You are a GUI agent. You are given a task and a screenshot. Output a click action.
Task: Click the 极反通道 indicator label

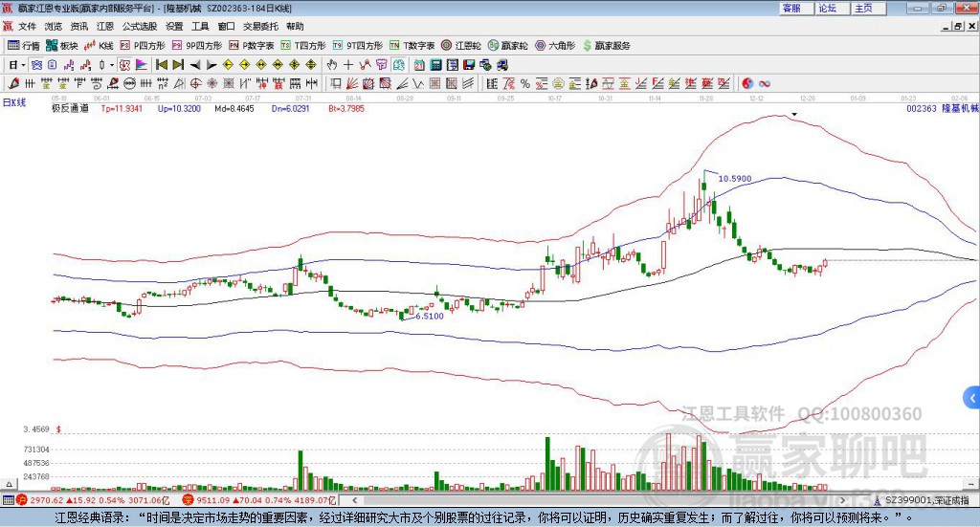pos(70,108)
